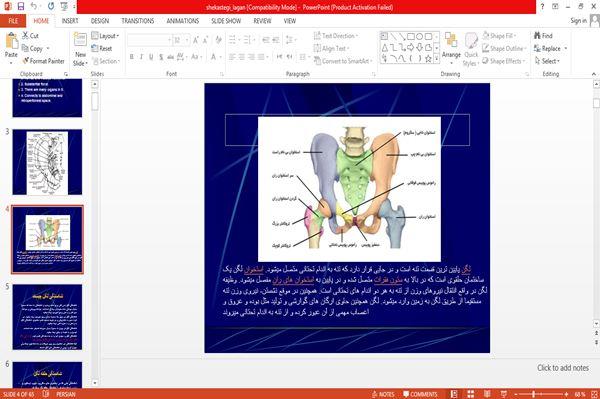Switch to Normal view icon in status bar
Image resolution: width=600 pixels, height=399 pixels.
454,394
